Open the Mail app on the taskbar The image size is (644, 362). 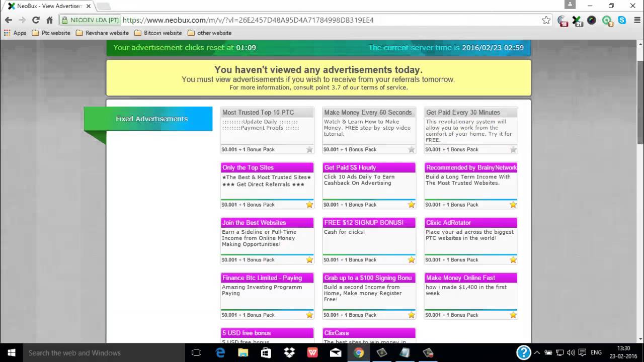click(336, 353)
